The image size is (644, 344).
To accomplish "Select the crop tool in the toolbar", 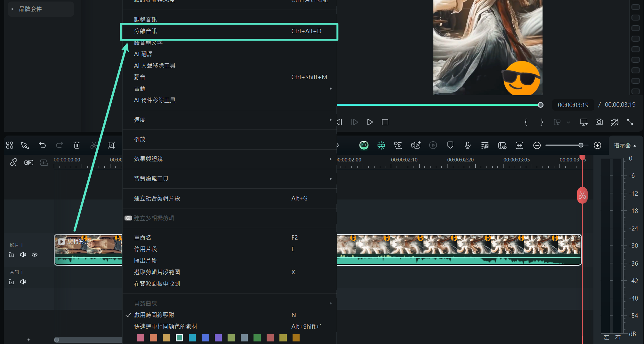I will [x=111, y=145].
